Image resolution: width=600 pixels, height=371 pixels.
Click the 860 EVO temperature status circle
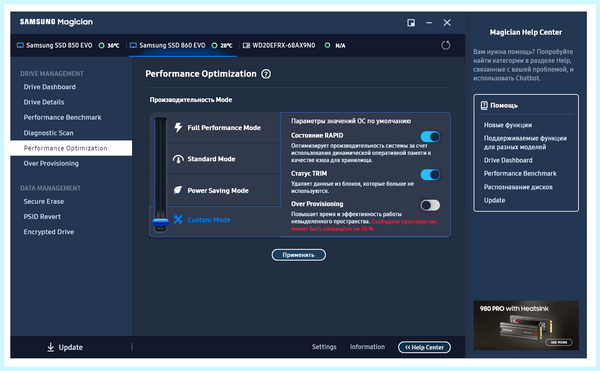point(214,46)
